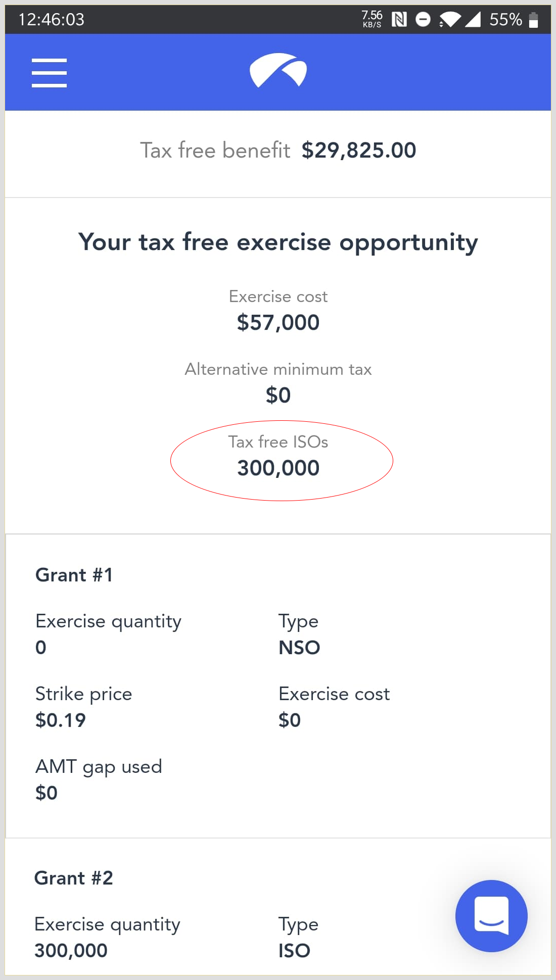Tap the Tax free benefit amount $29,825.00
The image size is (556, 980).
358,150
